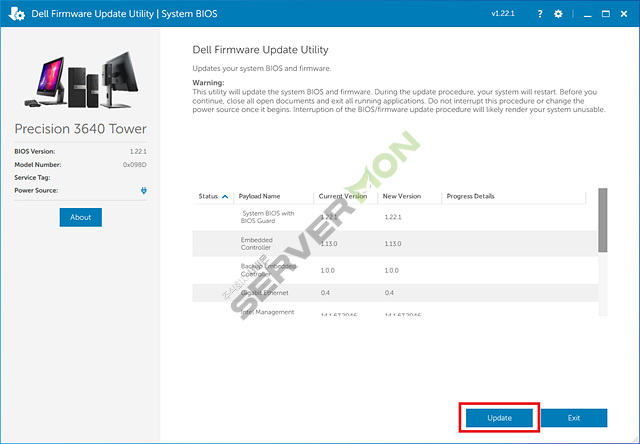Click the Dell firmware utility logo icon
The image size is (640, 444).
pyautogui.click(x=17, y=14)
